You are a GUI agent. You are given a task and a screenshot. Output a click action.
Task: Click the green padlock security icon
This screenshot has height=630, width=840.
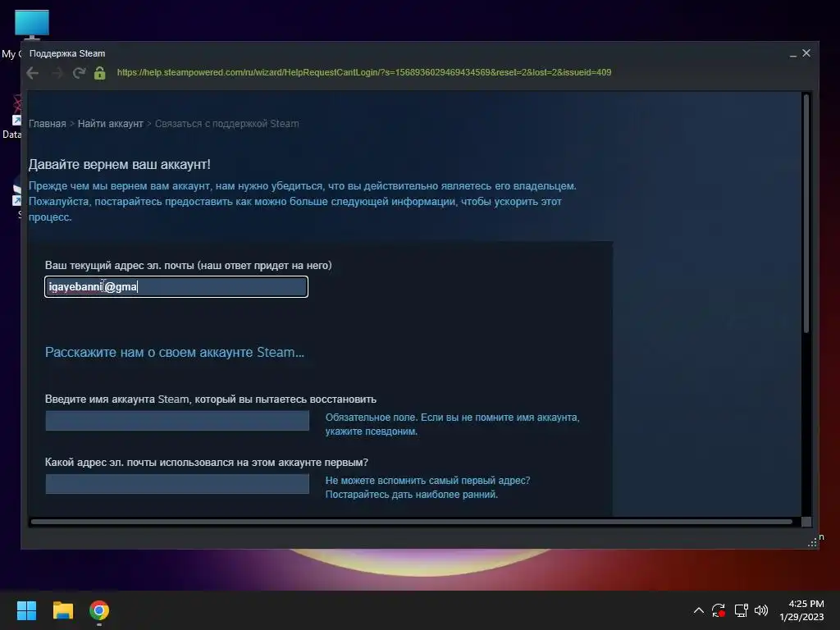point(99,73)
